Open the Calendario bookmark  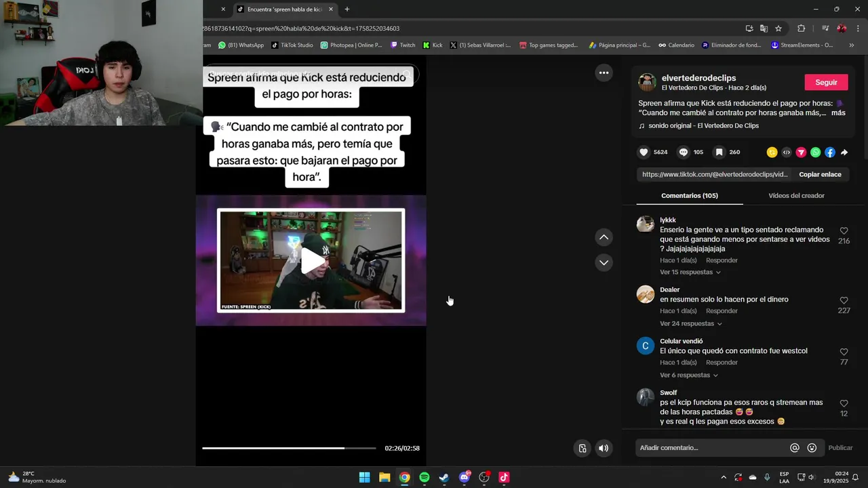tap(676, 45)
